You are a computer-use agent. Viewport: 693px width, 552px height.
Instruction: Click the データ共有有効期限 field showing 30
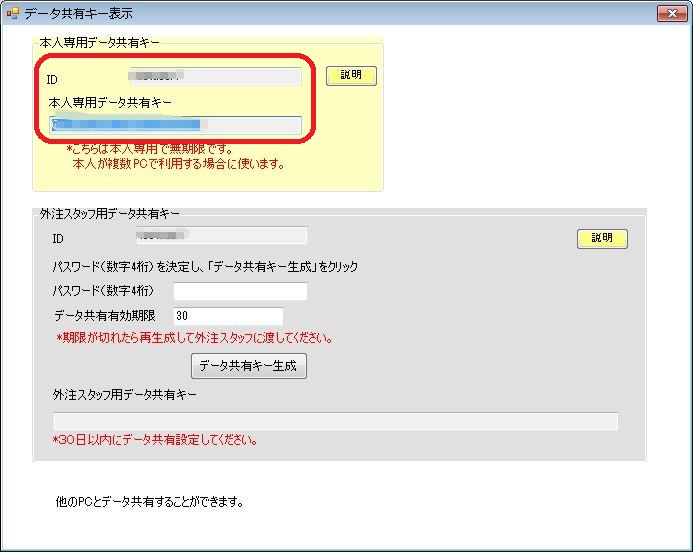pyautogui.click(x=228, y=316)
